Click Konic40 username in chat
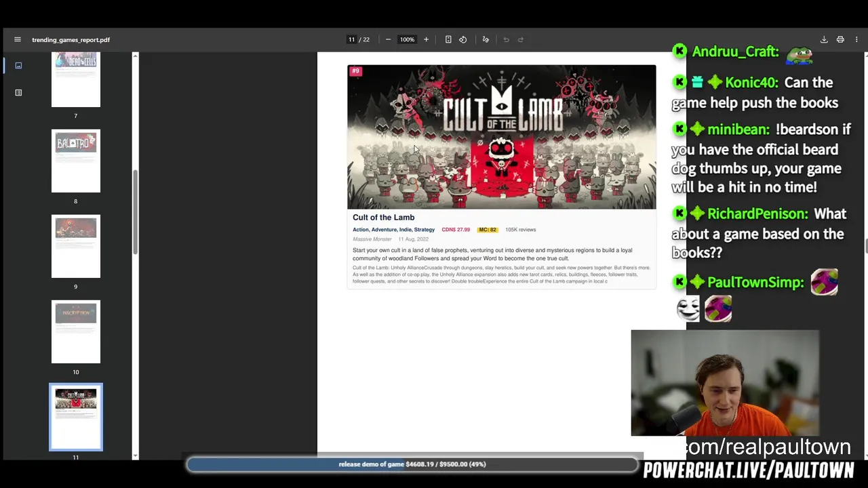This screenshot has height=488, width=868. 751,83
